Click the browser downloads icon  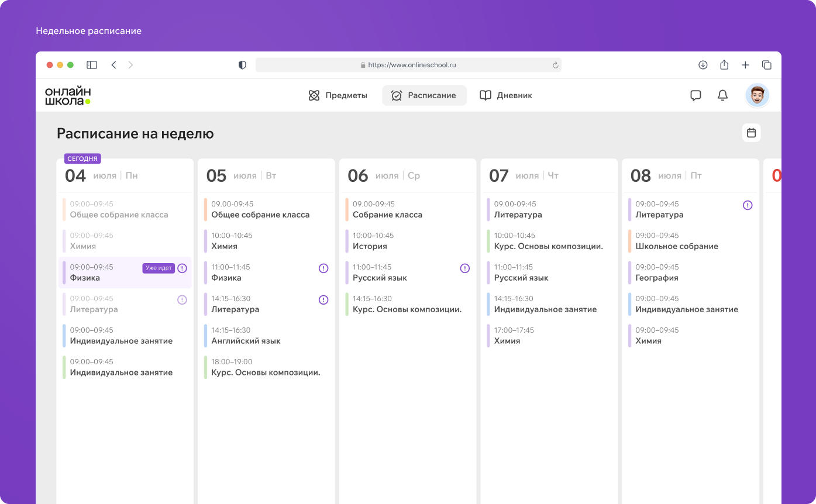click(x=703, y=65)
